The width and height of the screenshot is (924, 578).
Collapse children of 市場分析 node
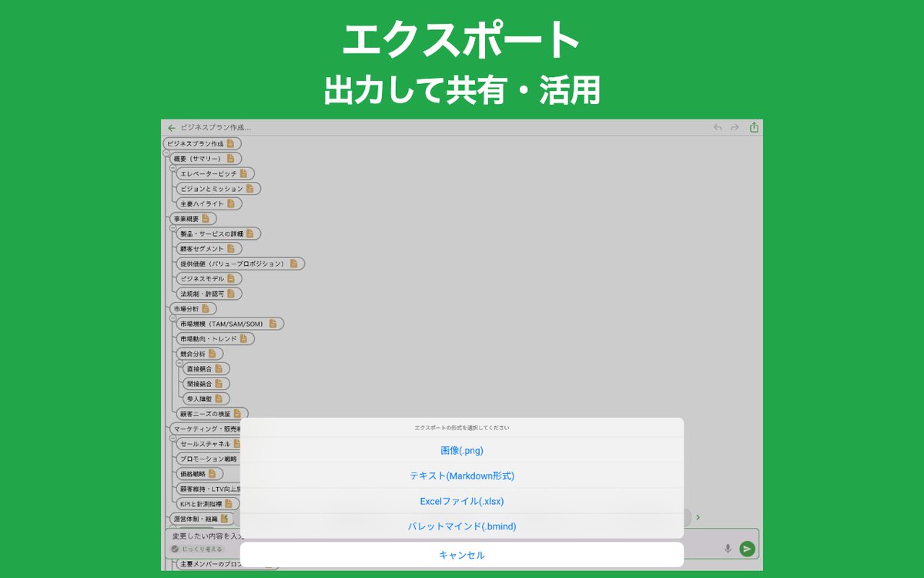click(173, 318)
